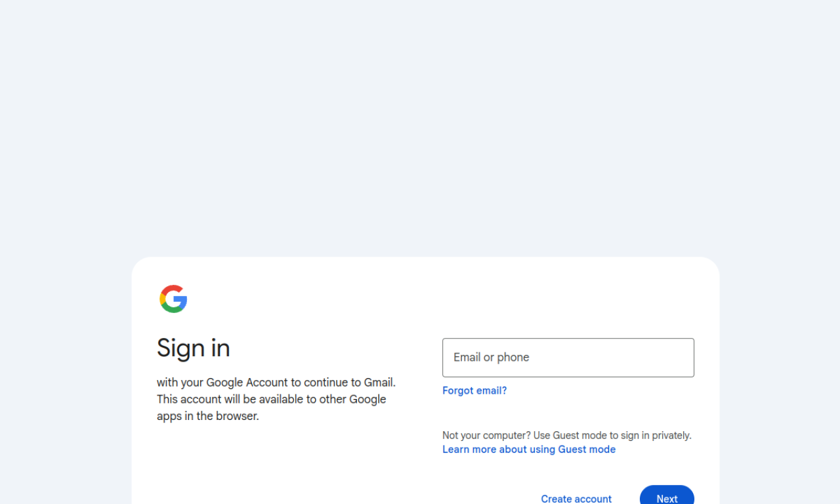Click the Email or phone placeholder label
Image resolution: width=840 pixels, height=504 pixels.
pos(491,358)
